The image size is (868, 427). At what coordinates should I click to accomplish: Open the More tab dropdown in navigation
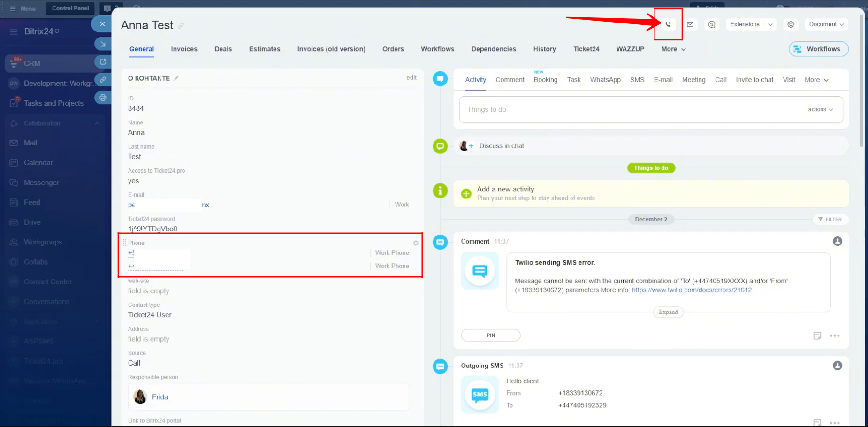pyautogui.click(x=673, y=49)
